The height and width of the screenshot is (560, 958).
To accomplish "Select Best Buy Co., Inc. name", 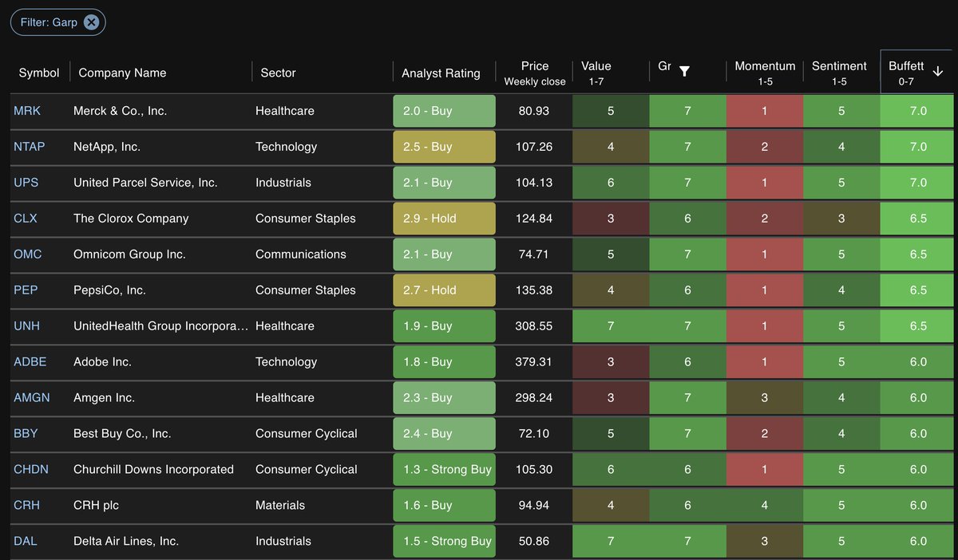I will (x=122, y=434).
